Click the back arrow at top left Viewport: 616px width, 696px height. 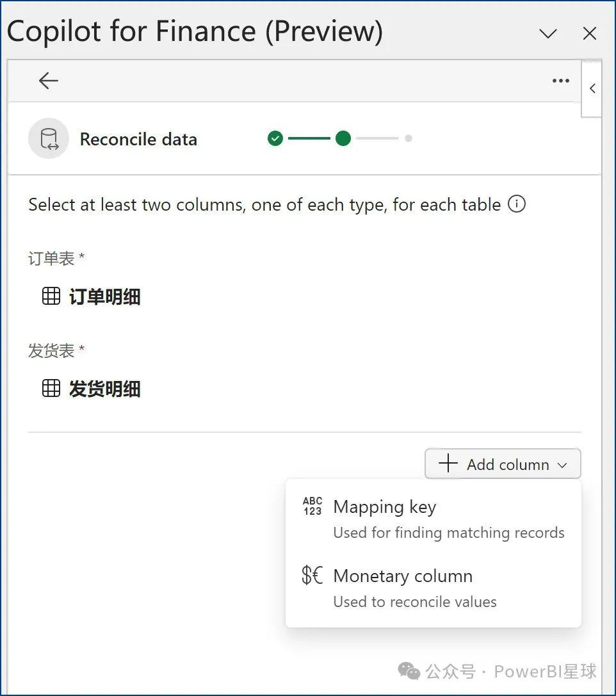pos(48,81)
